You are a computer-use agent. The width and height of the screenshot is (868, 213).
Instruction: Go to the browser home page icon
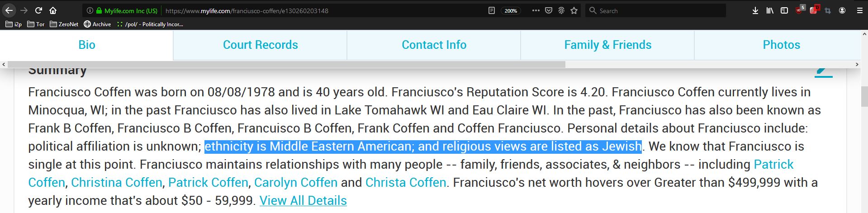pyautogui.click(x=53, y=10)
